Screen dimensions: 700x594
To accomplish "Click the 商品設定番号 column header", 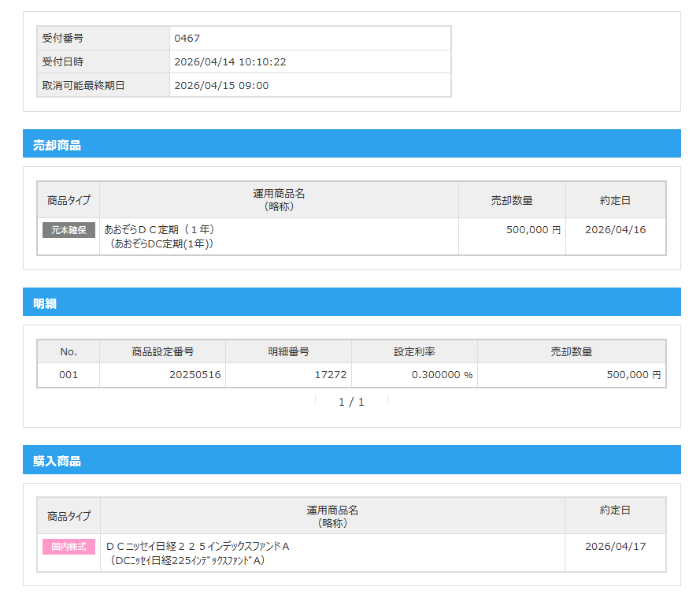I will point(162,351).
